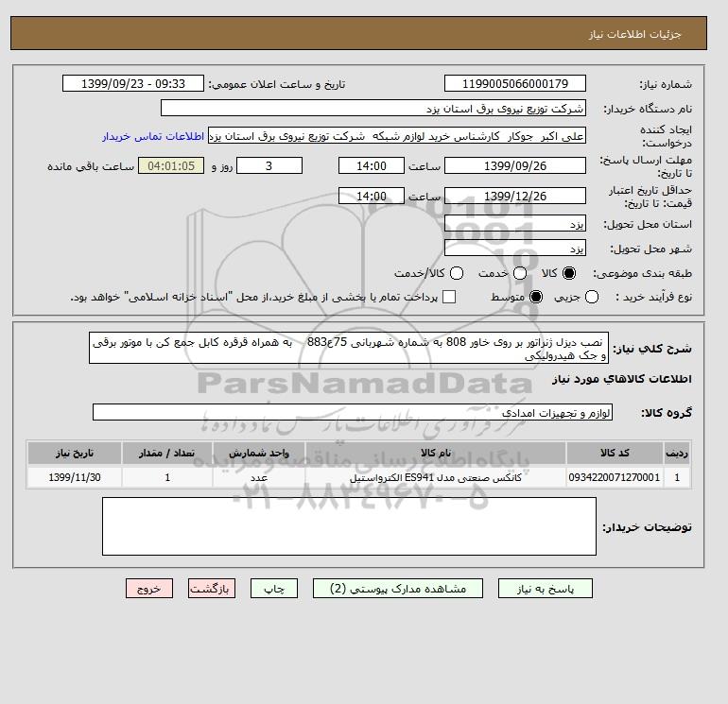Toggle the Islamic treasury payment checkbox
This screenshot has height=704, width=728.
pyautogui.click(x=449, y=297)
